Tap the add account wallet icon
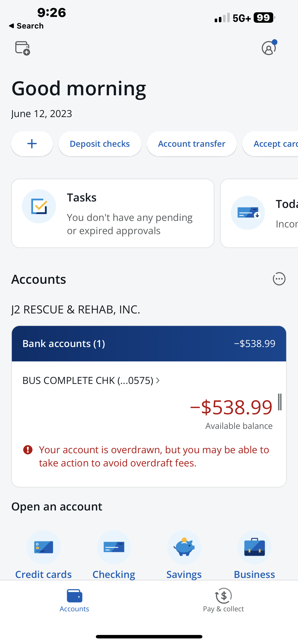 [23, 48]
